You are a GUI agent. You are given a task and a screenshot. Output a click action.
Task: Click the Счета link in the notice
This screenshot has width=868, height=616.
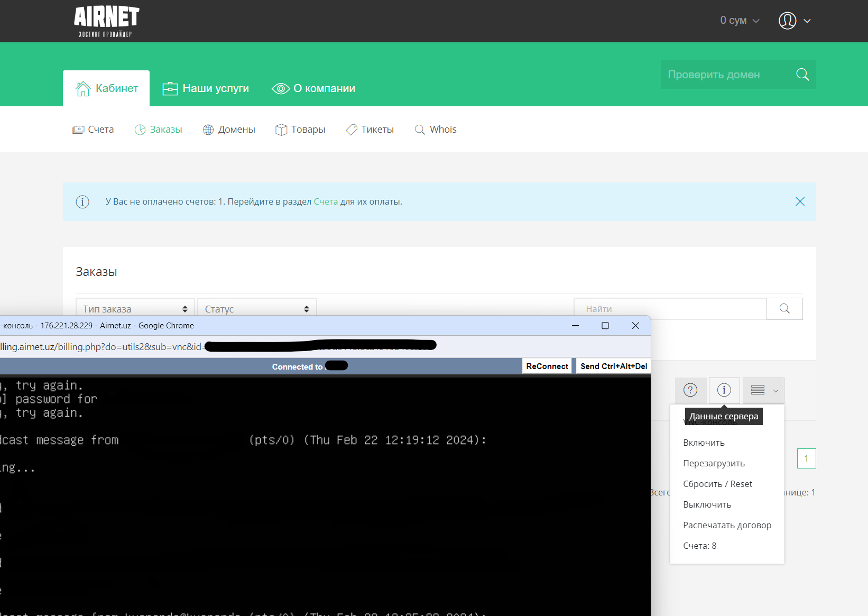point(326,201)
